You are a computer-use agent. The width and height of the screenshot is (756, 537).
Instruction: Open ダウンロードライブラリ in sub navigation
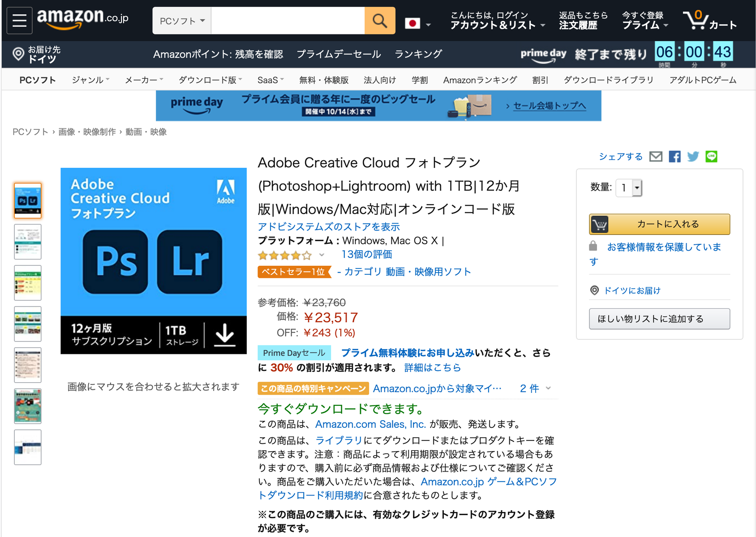(608, 80)
